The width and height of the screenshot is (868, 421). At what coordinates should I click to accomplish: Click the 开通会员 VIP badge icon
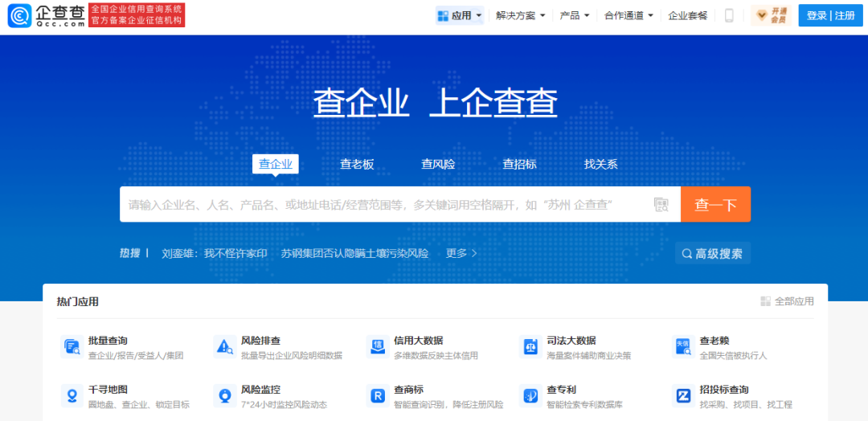(x=771, y=15)
